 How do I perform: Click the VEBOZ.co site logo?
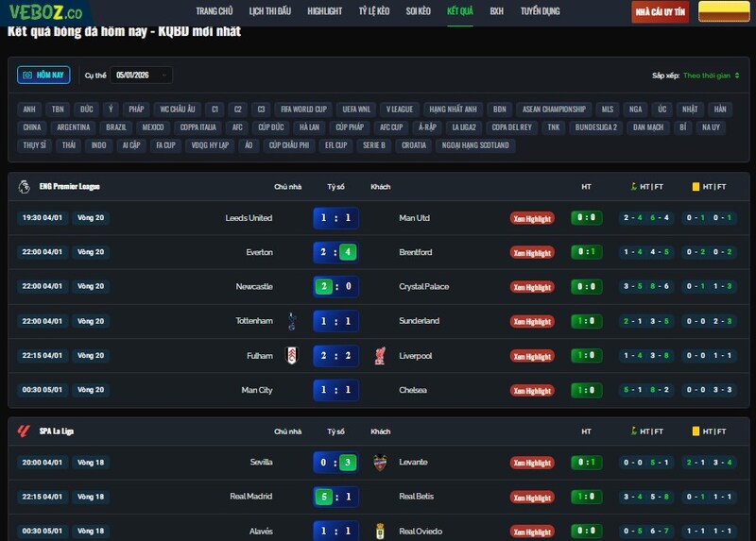[43, 12]
